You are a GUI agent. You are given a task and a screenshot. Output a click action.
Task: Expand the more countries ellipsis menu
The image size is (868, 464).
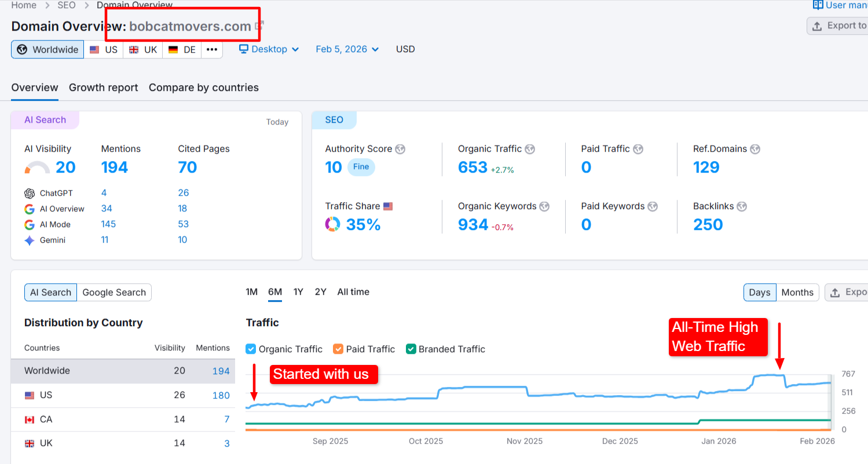(211, 49)
